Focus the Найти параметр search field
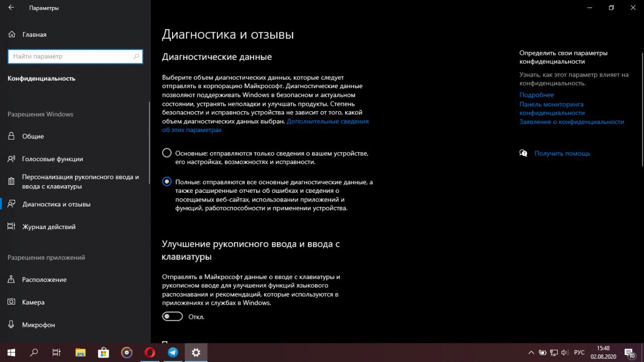The image size is (644, 362). [x=75, y=56]
